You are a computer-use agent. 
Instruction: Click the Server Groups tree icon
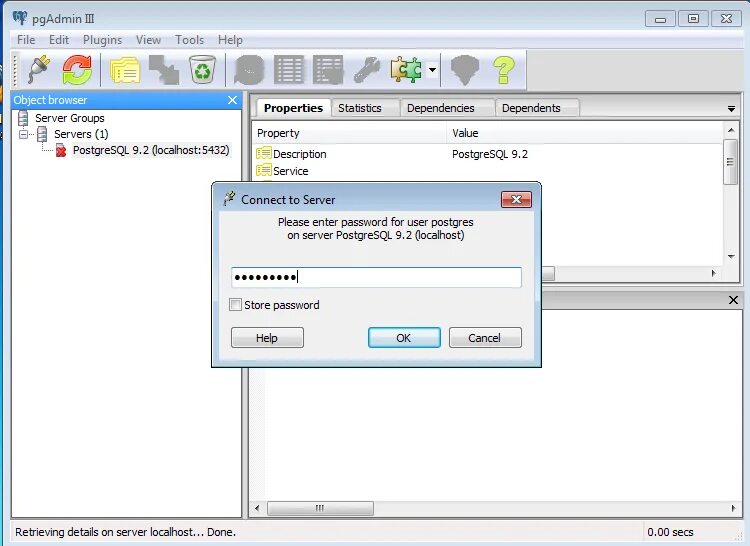tap(23, 118)
